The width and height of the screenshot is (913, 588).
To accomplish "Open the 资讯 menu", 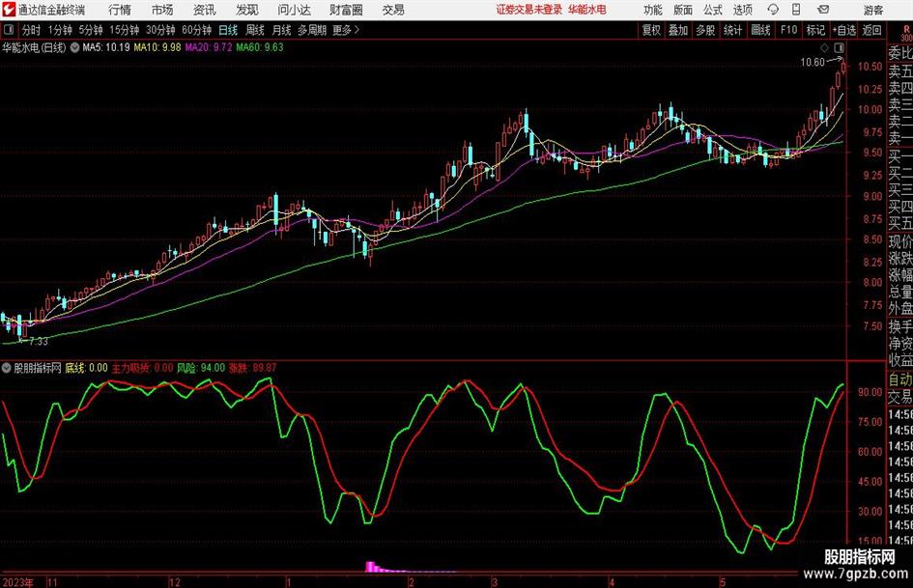I will [x=205, y=10].
